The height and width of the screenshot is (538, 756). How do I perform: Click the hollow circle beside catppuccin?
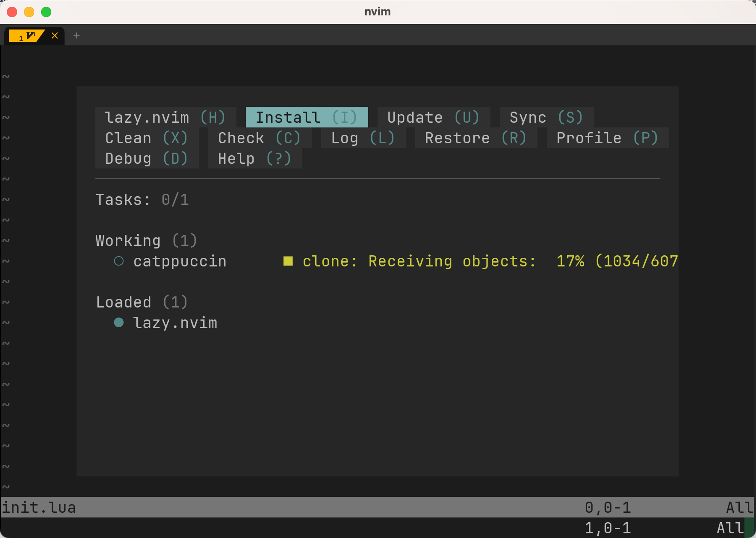119,261
